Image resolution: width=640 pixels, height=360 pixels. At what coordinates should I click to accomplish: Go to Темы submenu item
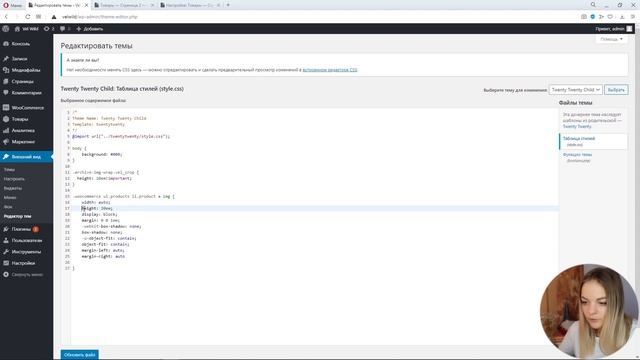click(x=9, y=169)
